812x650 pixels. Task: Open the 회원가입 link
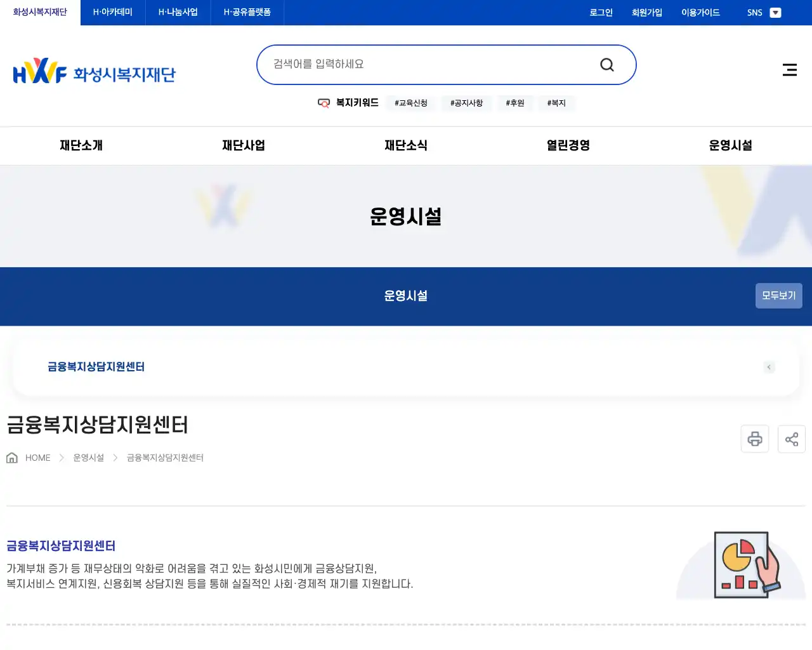647,12
